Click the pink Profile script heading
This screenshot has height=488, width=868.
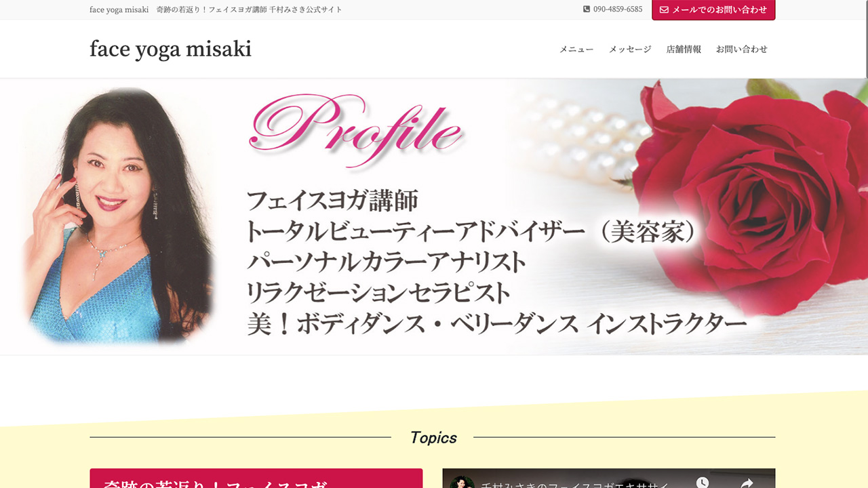point(357,129)
